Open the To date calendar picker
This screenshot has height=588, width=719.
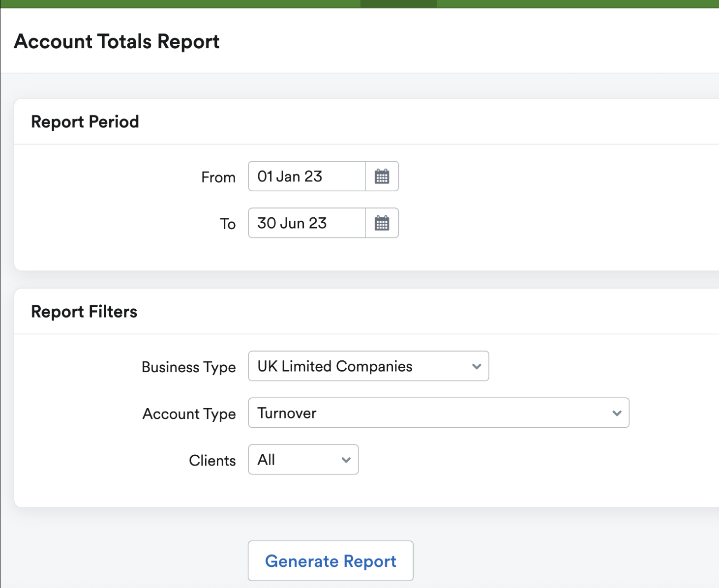tap(382, 223)
